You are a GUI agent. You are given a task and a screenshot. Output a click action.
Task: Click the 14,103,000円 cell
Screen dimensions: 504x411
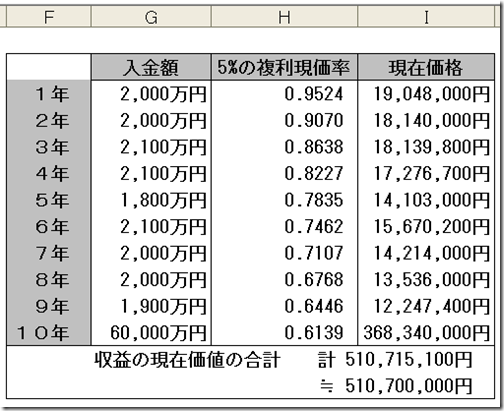[x=426, y=200]
